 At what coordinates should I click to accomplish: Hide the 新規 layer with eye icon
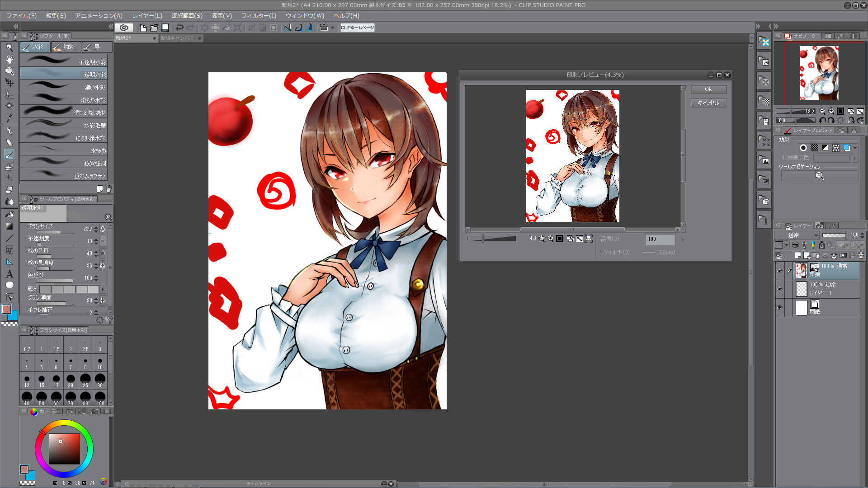[x=779, y=271]
